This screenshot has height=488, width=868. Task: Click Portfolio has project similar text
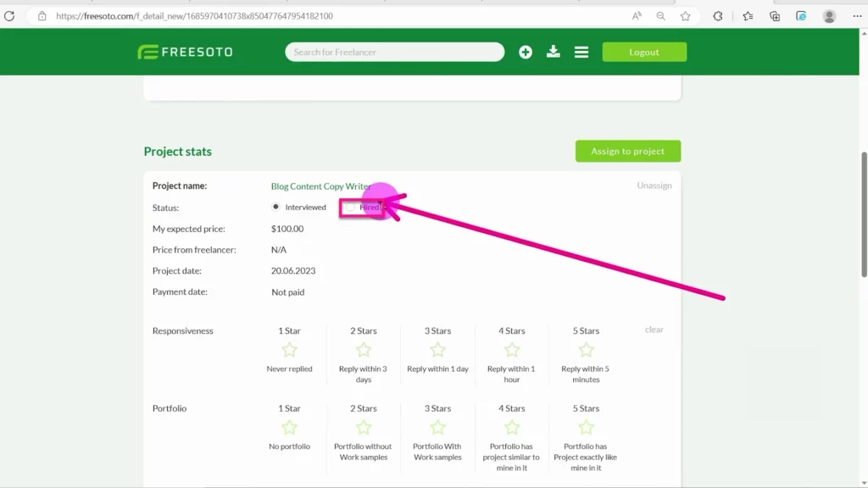[x=511, y=457]
